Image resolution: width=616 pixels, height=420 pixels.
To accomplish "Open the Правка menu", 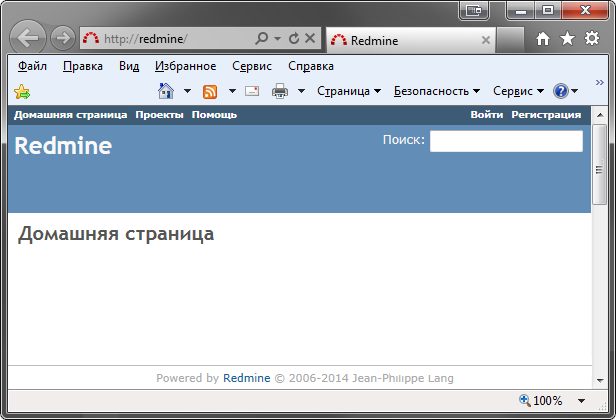I will coord(83,66).
